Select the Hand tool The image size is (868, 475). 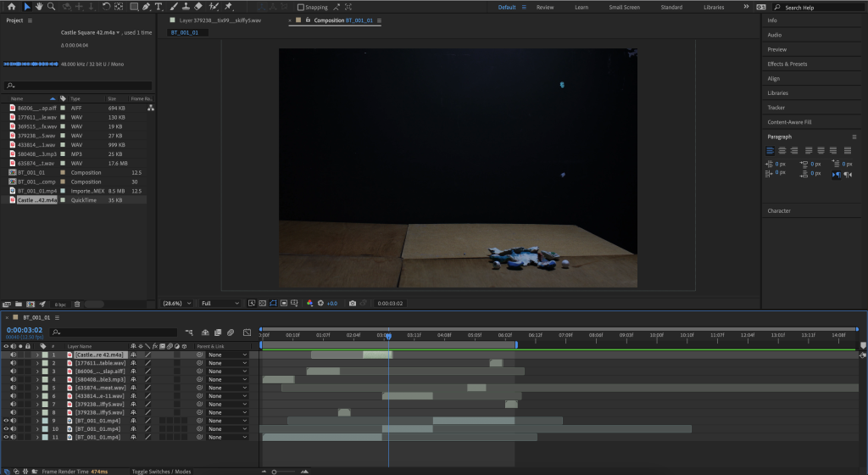pyautogui.click(x=39, y=7)
